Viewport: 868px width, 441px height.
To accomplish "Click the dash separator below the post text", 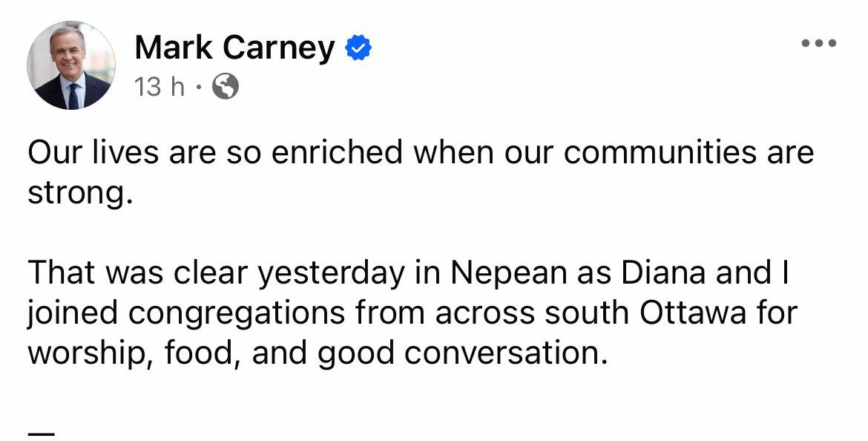I will (x=41, y=434).
